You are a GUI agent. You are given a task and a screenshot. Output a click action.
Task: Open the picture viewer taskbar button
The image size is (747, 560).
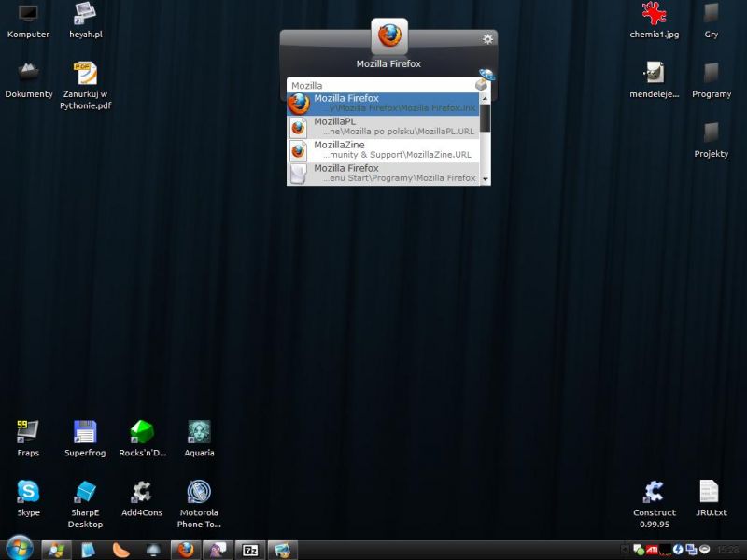point(283,551)
